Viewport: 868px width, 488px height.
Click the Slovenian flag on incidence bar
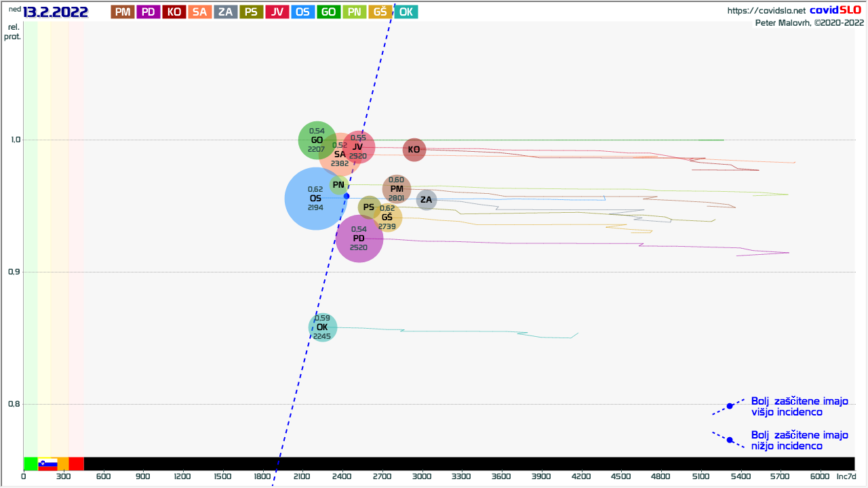[47, 464]
